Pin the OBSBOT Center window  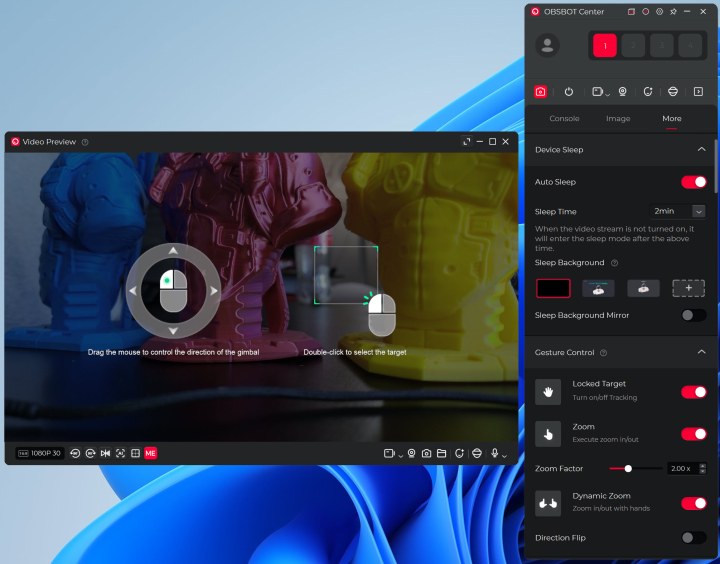(x=673, y=12)
